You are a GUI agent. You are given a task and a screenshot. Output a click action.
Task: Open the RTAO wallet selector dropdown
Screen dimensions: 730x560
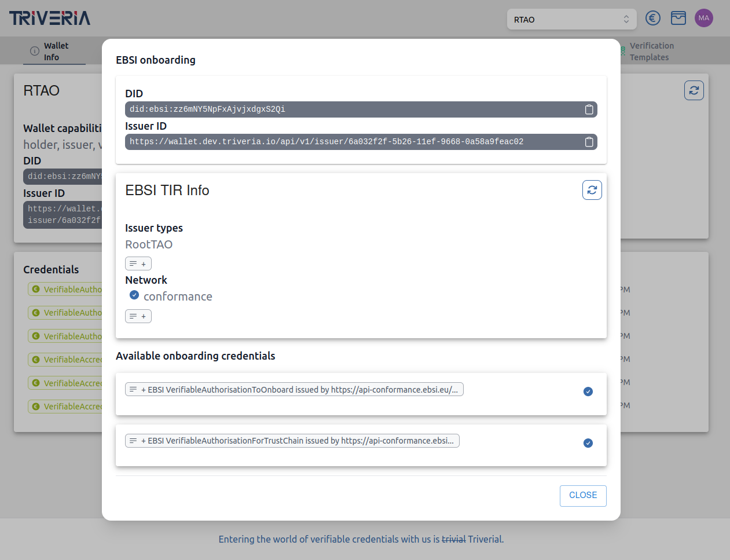click(x=571, y=19)
